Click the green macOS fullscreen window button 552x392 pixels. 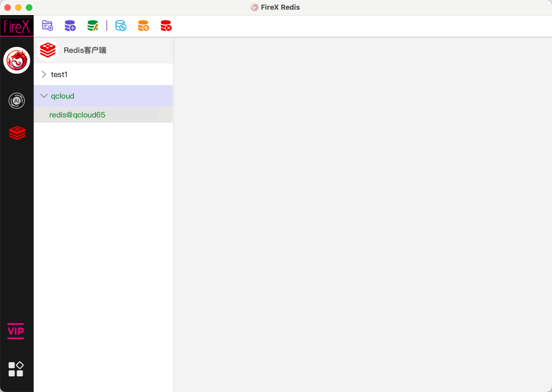[29, 8]
